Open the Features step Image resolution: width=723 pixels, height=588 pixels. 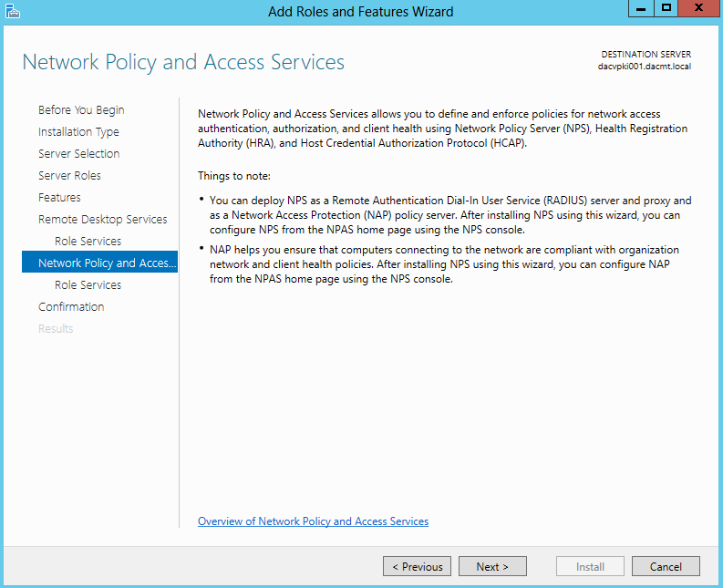tap(59, 198)
